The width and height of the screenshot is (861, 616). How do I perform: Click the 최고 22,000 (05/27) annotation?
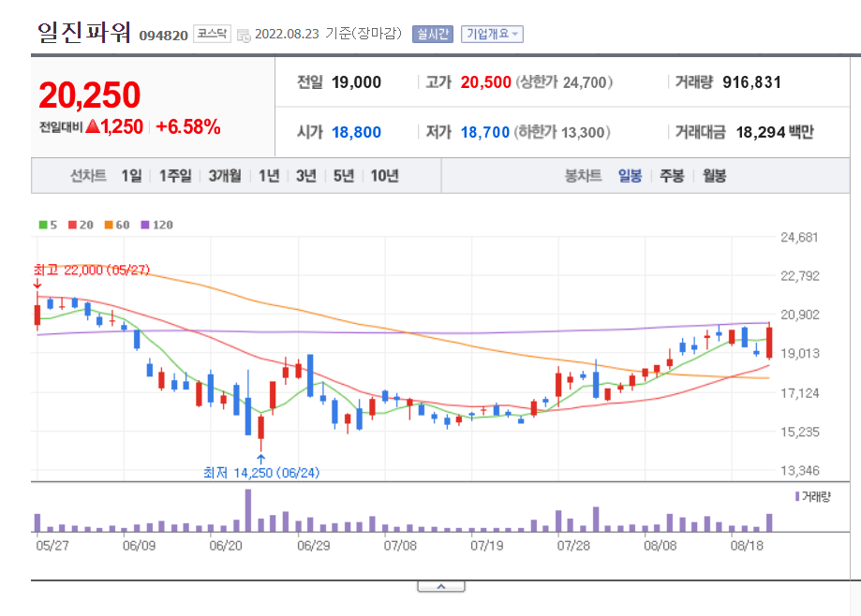(92, 270)
